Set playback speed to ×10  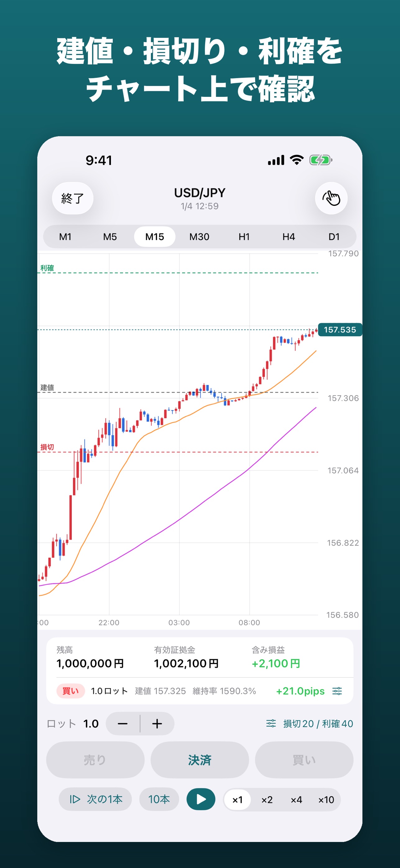pyautogui.click(x=326, y=800)
